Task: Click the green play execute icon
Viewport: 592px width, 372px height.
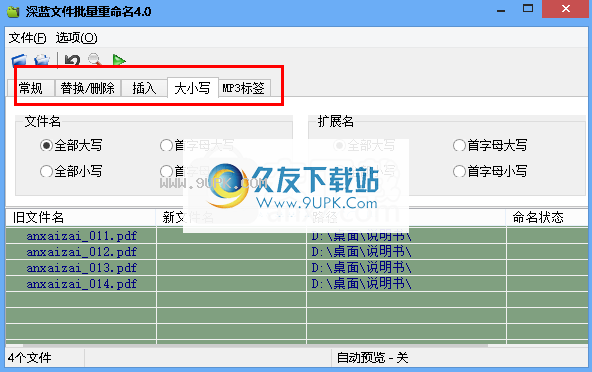Action: 119,60
